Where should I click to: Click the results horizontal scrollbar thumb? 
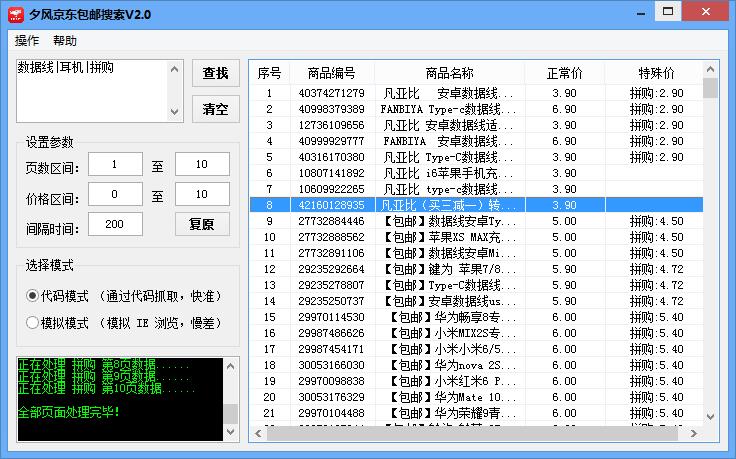click(472, 434)
